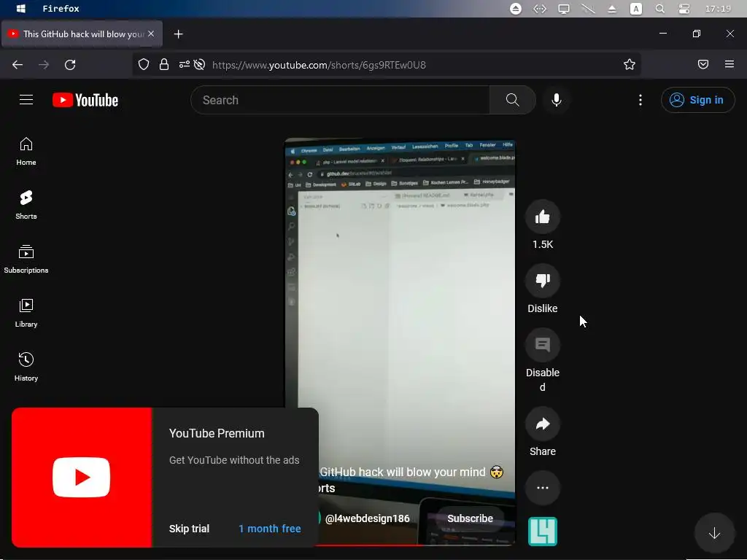Click the clock showing 17:19
Viewport: 747px width, 560px height.
[x=718, y=9]
